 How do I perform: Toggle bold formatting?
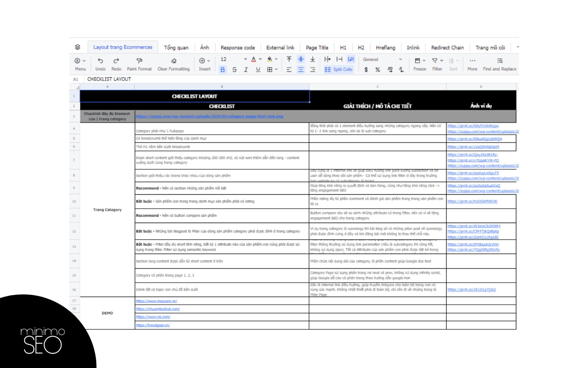click(x=223, y=70)
